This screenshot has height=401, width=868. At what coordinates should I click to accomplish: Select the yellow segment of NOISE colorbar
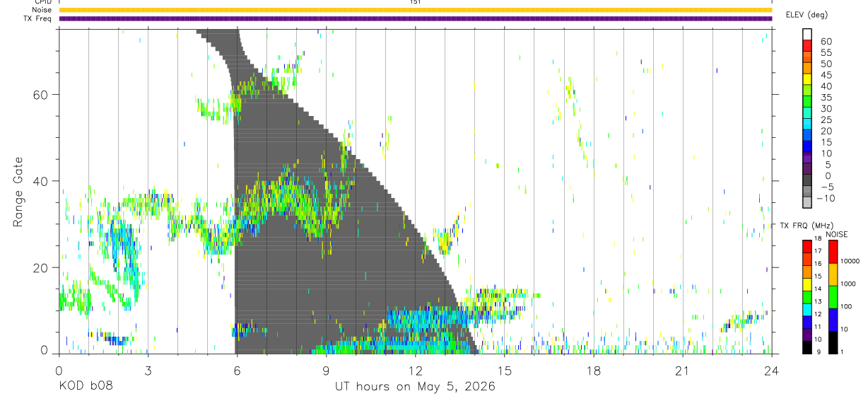833,274
